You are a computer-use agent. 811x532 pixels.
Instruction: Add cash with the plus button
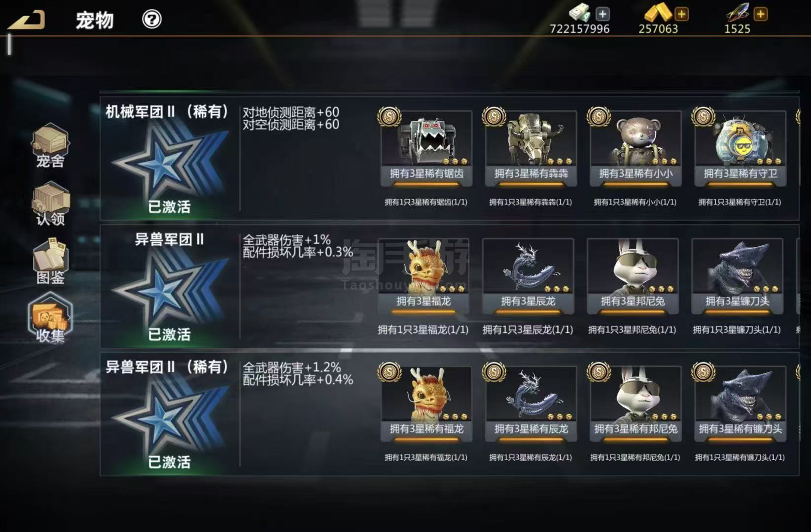tap(602, 14)
